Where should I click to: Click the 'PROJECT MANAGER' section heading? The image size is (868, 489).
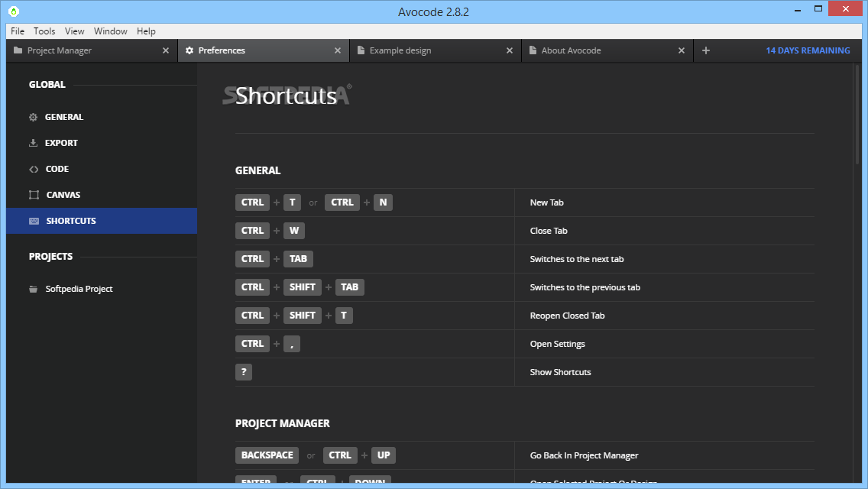tap(282, 423)
